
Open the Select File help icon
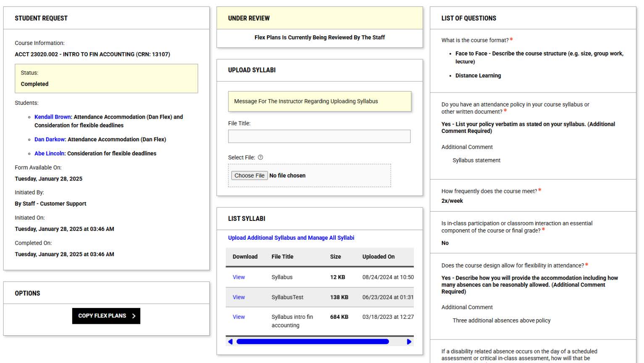coord(260,157)
